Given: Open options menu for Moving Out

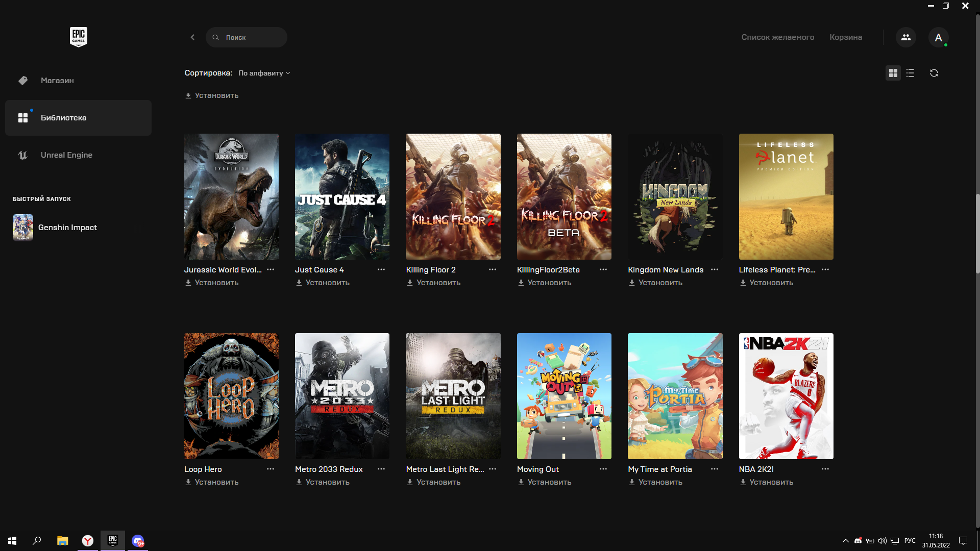Looking at the screenshot, I should pos(603,469).
